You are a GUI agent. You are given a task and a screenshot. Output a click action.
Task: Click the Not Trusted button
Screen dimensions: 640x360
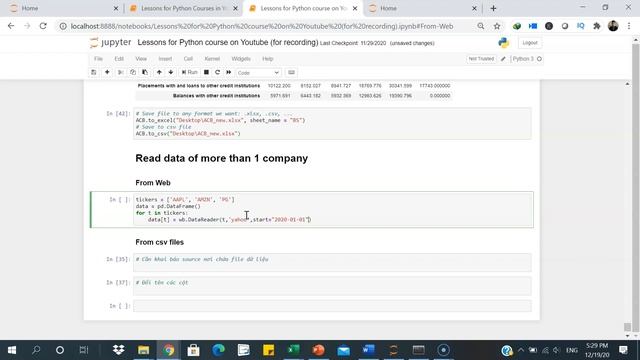(x=481, y=59)
